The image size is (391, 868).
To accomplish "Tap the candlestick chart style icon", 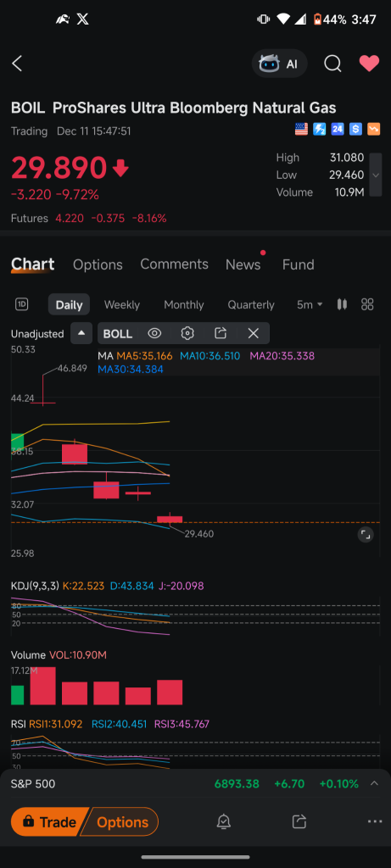I will coord(342,304).
